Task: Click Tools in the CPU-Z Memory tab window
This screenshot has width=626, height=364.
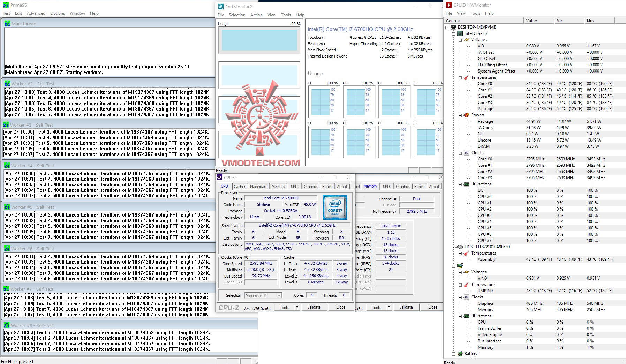Action: [376, 307]
